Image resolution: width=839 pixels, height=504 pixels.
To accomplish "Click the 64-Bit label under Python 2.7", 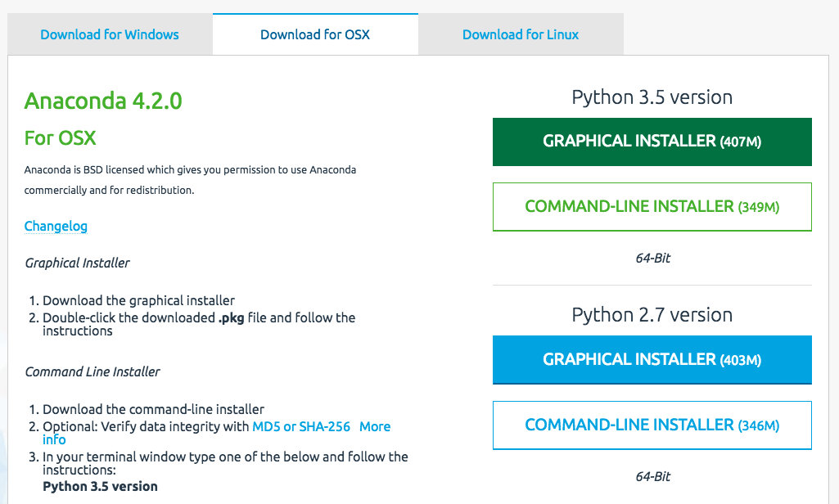I will point(653,477).
